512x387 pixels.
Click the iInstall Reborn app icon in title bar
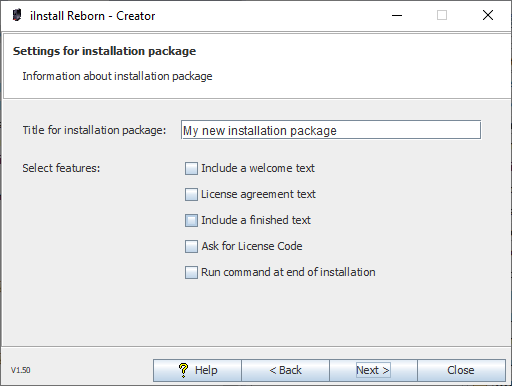[17, 15]
